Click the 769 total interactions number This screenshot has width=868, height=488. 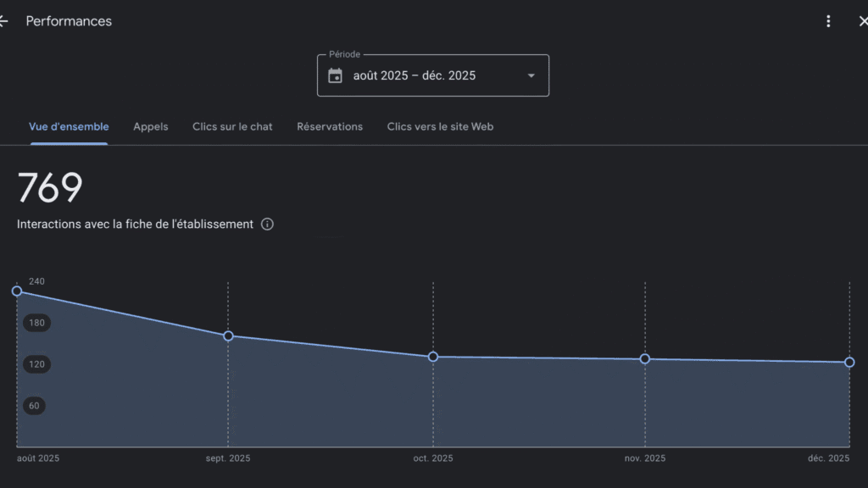point(50,188)
